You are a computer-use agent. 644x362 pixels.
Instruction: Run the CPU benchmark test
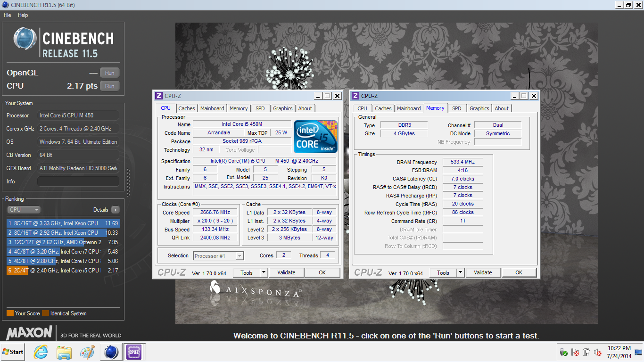(110, 86)
